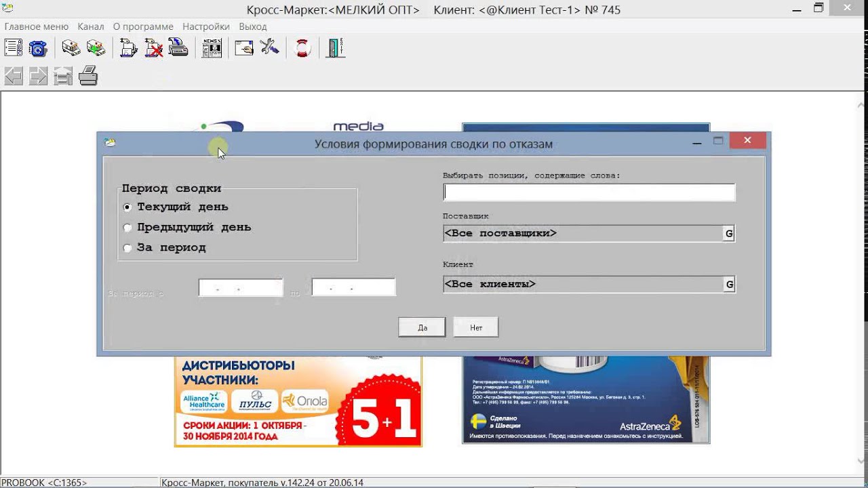Click the blue telephone toolbar icon
The height and width of the screenshot is (488, 868).
pos(37,48)
